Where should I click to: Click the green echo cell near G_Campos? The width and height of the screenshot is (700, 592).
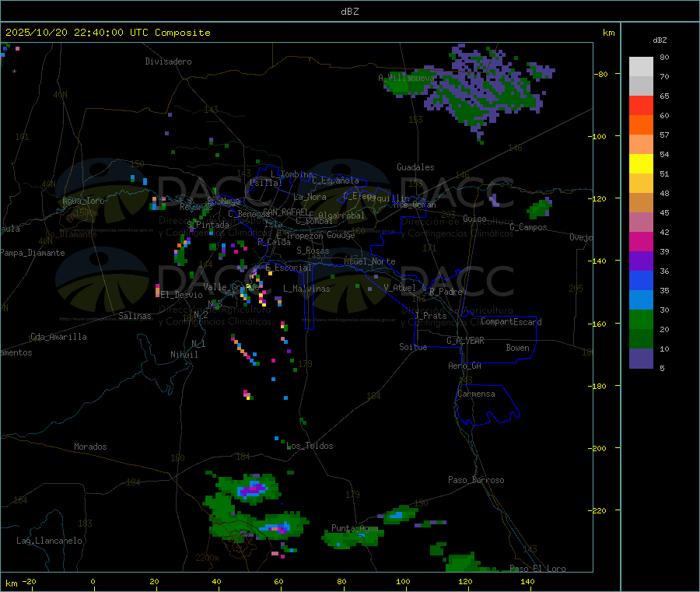[x=539, y=208]
